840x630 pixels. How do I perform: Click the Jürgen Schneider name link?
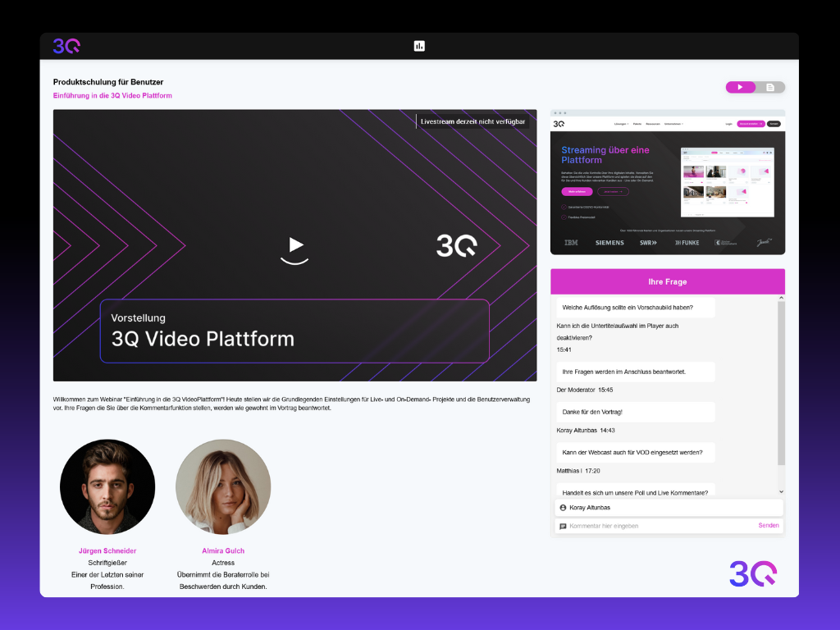[x=107, y=550]
